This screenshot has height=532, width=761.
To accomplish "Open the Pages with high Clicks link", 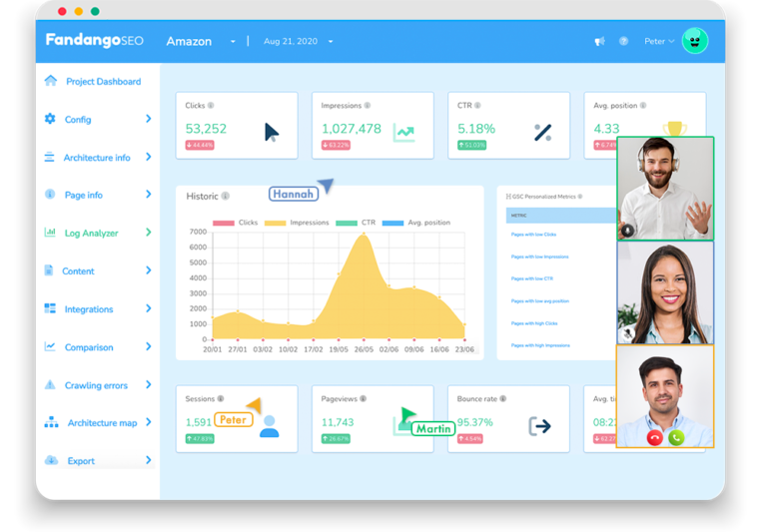I will tap(533, 323).
